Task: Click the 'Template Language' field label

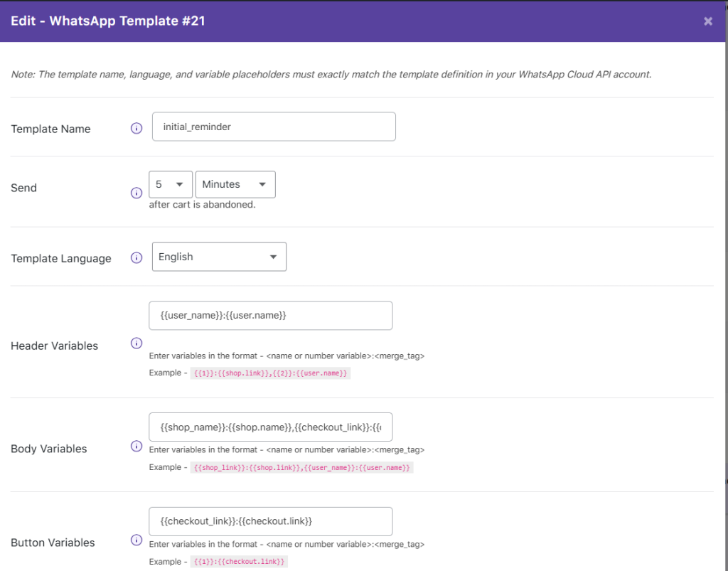Action: (x=61, y=259)
